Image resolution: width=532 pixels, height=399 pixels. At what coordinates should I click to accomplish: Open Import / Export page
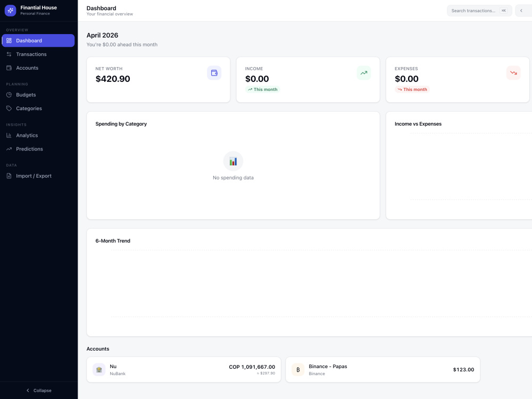coord(38,176)
